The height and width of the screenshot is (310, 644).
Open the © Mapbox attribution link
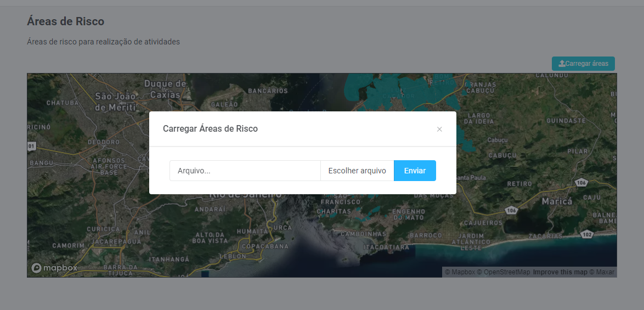(x=460, y=272)
